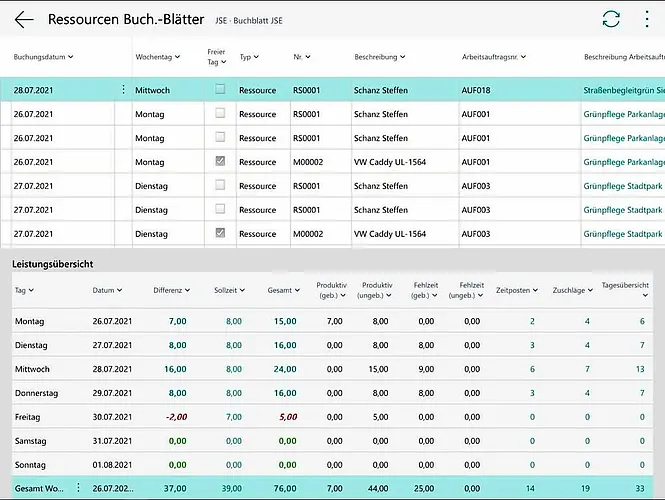The image size is (665, 500).
Task: Uncheck Freier Tag for Montag VW Caddy row
Action: [220, 161]
